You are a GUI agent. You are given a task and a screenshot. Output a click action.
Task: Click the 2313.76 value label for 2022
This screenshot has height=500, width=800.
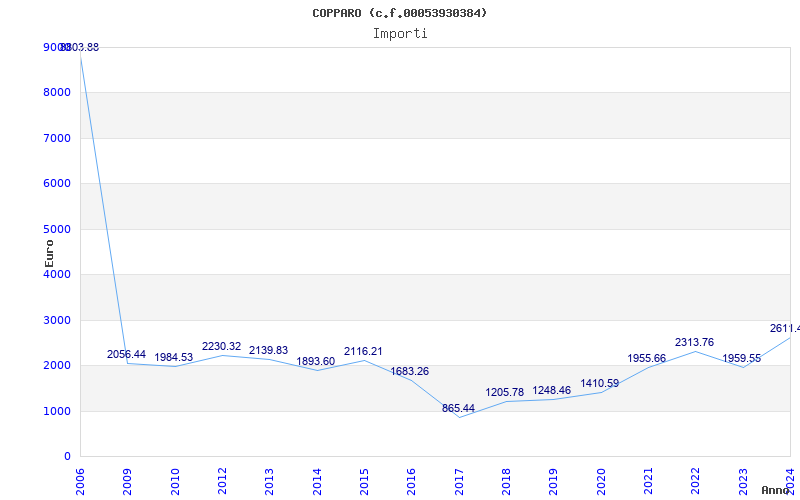pos(694,342)
